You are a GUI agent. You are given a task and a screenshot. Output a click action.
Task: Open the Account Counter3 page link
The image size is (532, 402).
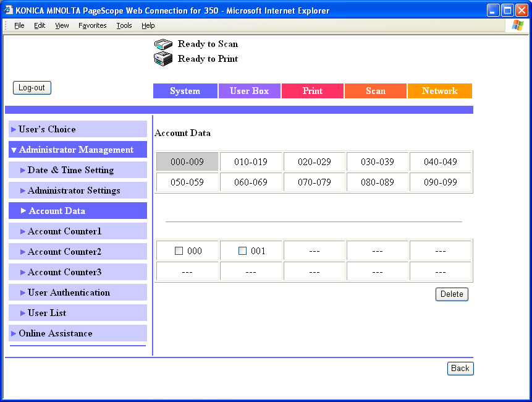coord(64,272)
